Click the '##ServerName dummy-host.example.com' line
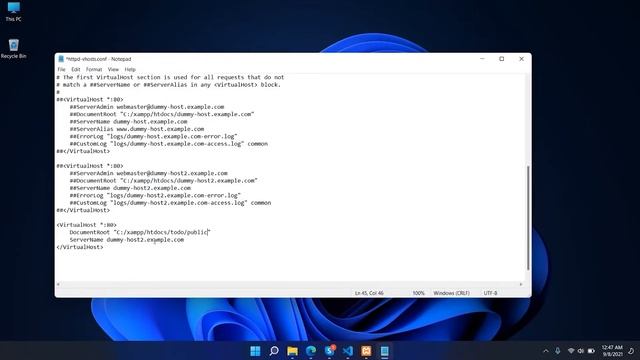The width and height of the screenshot is (640, 360). click(128, 122)
